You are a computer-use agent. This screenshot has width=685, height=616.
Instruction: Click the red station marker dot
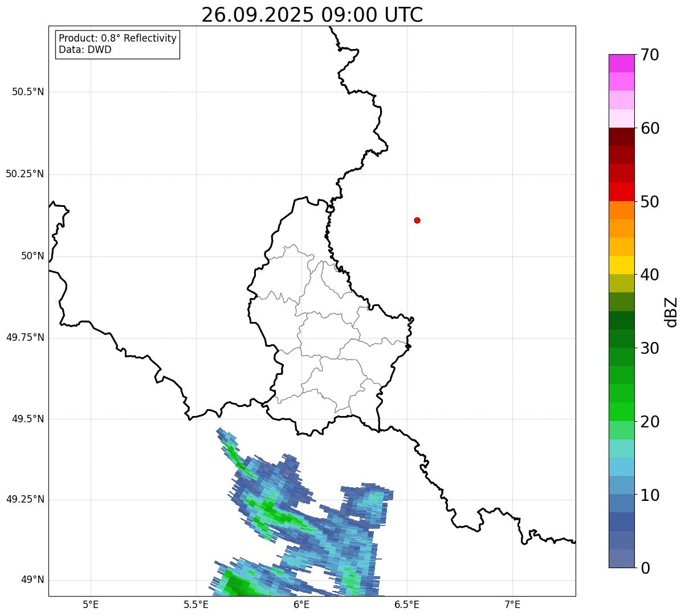[x=417, y=220]
